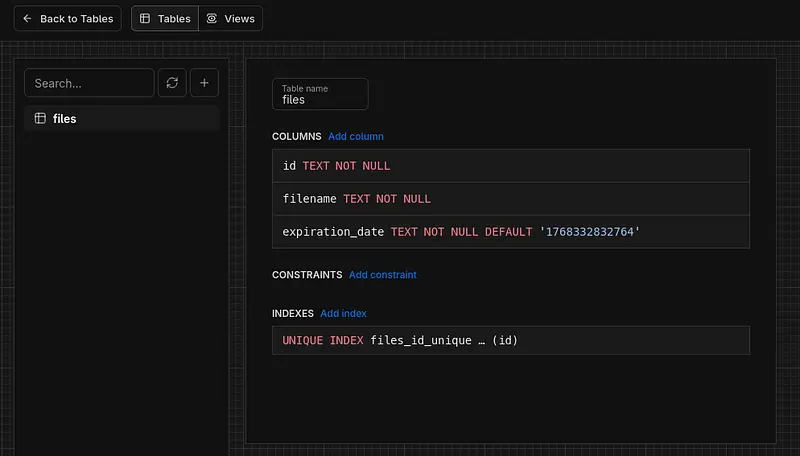Click the Add column link
Screen dimensions: 800x456
[355, 136]
